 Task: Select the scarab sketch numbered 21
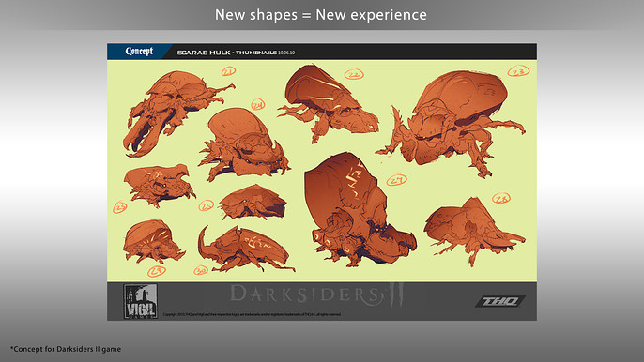[x=178, y=114]
